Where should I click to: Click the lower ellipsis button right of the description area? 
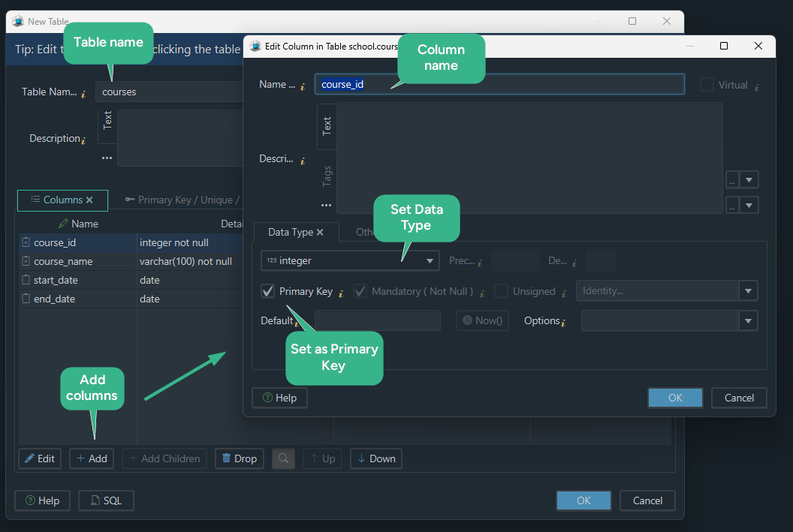click(x=732, y=205)
